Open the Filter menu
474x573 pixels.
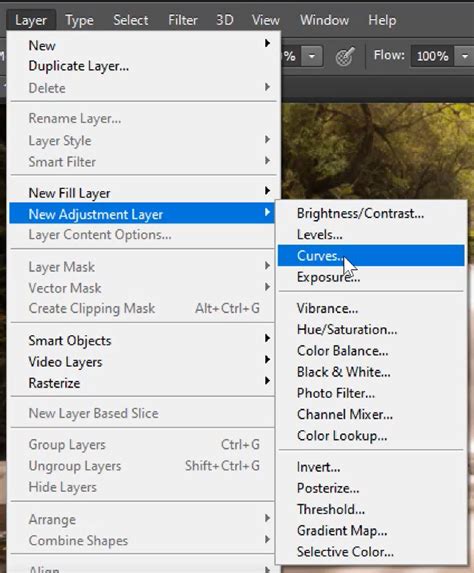pyautogui.click(x=183, y=20)
